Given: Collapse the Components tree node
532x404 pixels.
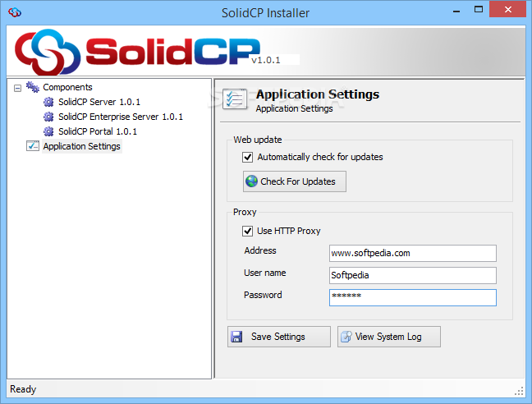Looking at the screenshot, I should pyautogui.click(x=17, y=88).
